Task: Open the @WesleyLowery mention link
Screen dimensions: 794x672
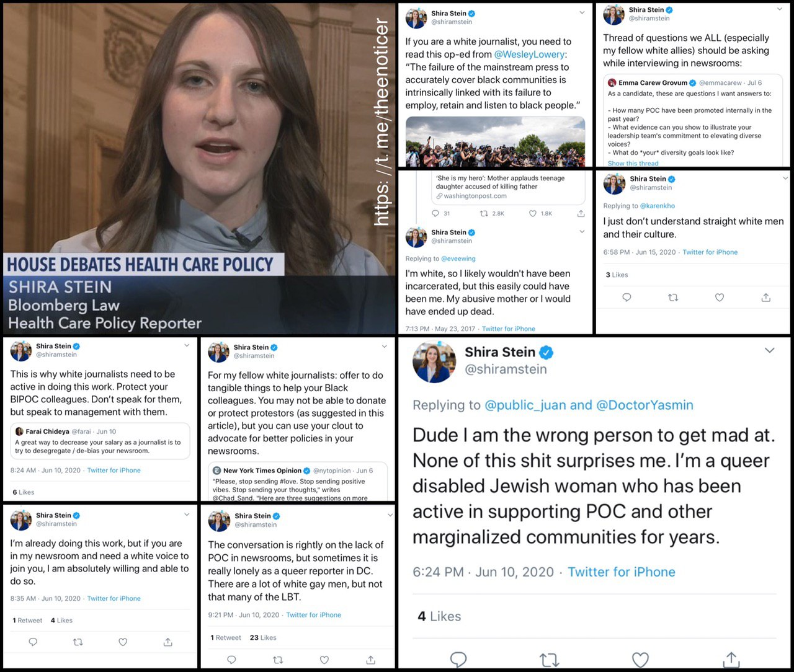Action: point(530,55)
